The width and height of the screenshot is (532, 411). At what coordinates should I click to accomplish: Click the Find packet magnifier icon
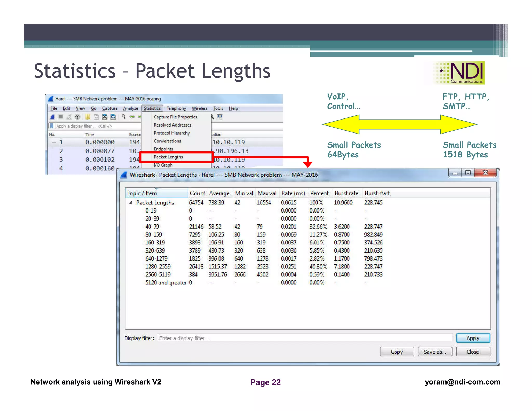124,117
